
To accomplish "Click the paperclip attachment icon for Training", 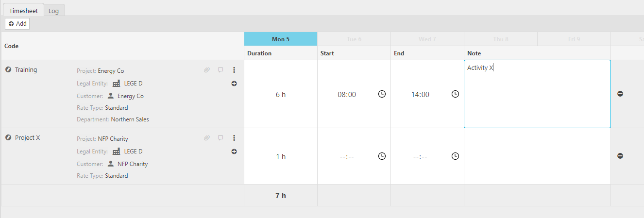I will [x=207, y=70].
